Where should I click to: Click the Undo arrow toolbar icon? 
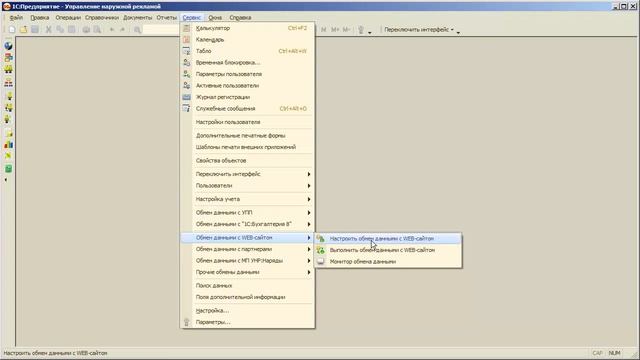111,29
